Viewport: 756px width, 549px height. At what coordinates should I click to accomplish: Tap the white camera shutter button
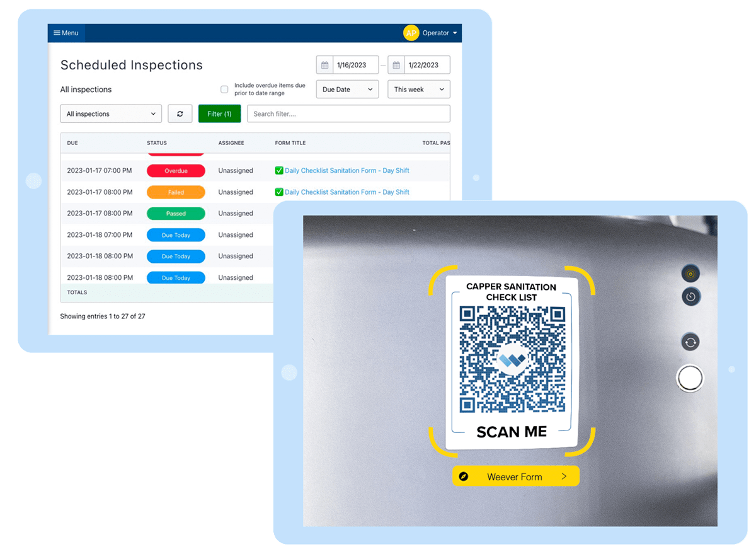690,378
